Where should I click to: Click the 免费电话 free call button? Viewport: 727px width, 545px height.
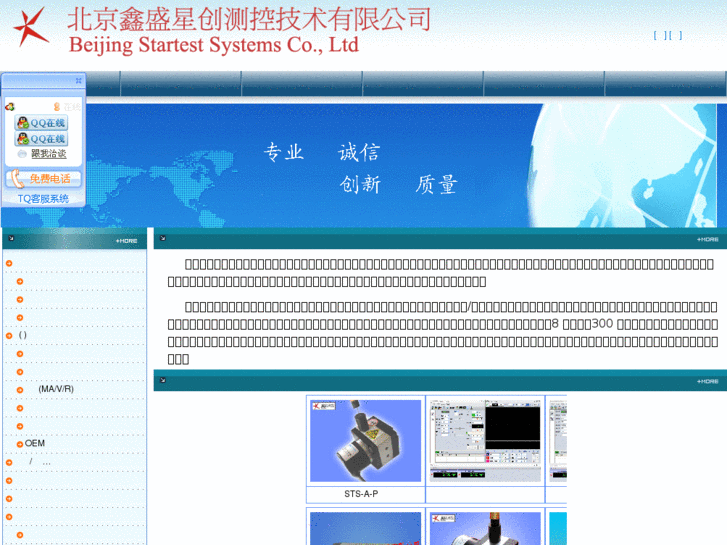point(43,179)
